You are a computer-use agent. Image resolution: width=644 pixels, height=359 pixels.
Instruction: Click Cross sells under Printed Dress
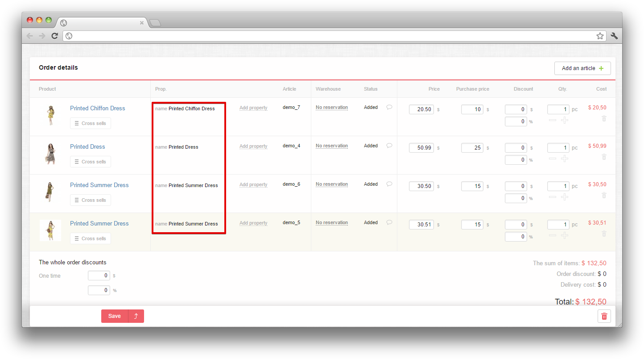(x=91, y=162)
